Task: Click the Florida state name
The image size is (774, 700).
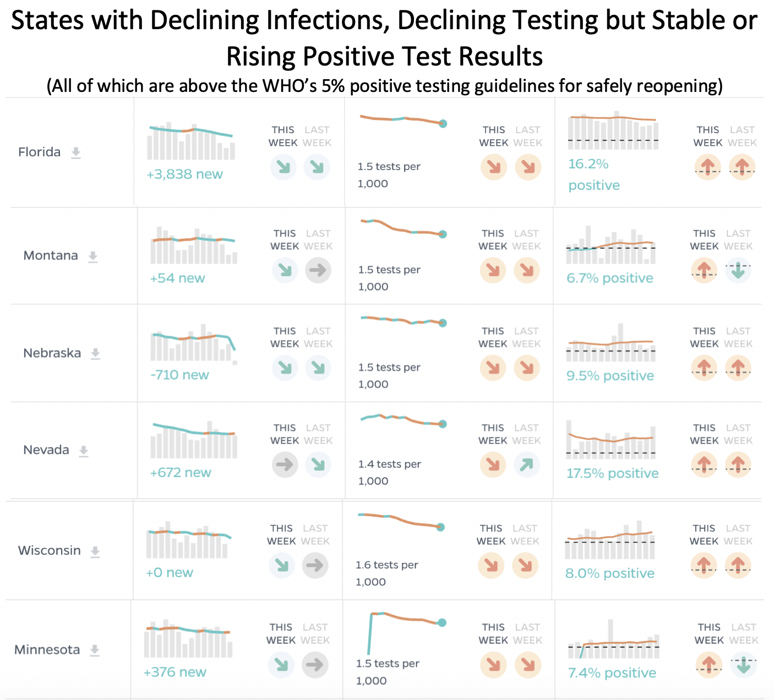Action: (39, 152)
